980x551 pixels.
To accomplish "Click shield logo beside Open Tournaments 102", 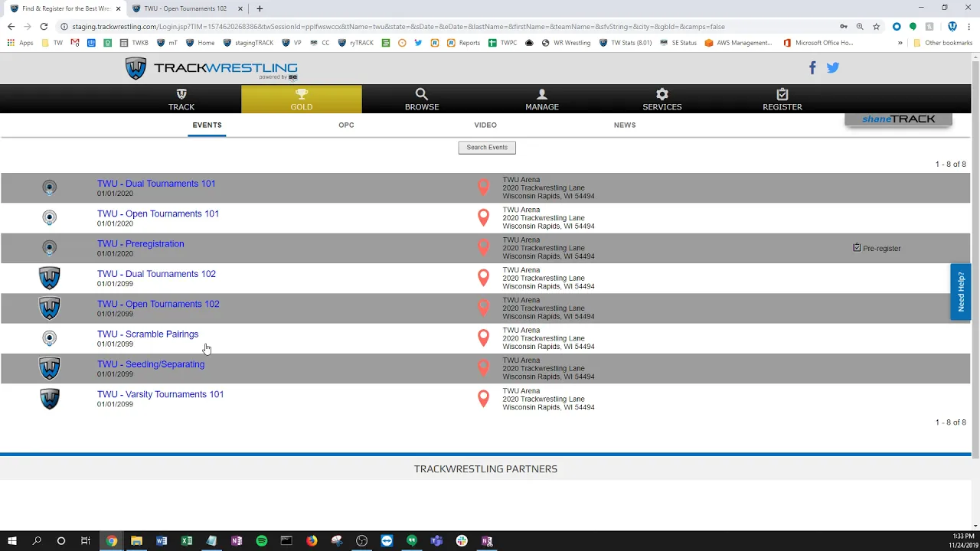I will [49, 308].
